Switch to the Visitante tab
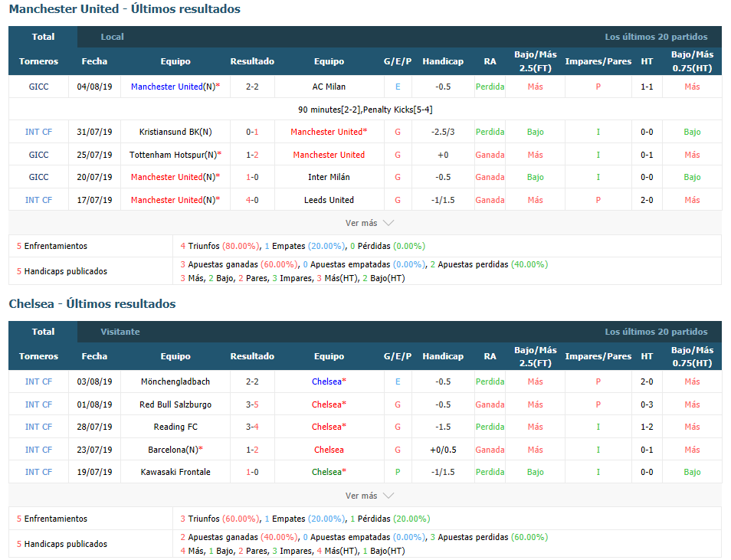Screen dimensions: 731x560 tap(120, 332)
